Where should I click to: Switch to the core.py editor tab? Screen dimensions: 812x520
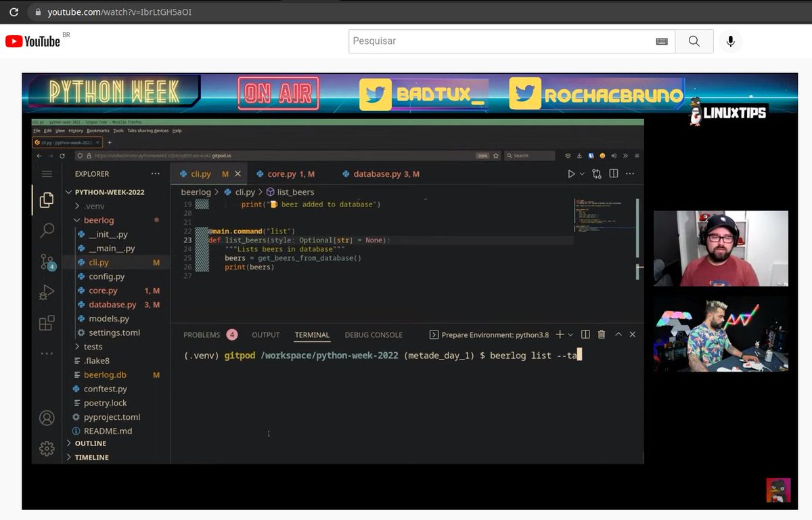point(286,174)
